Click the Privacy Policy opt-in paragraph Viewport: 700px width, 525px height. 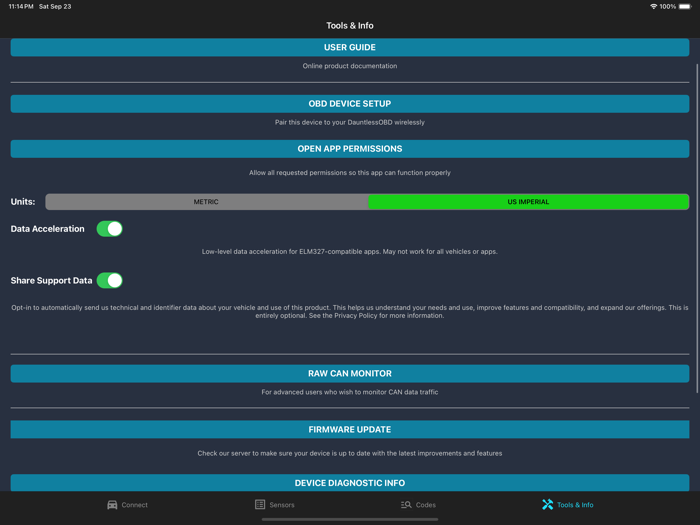coord(350,312)
